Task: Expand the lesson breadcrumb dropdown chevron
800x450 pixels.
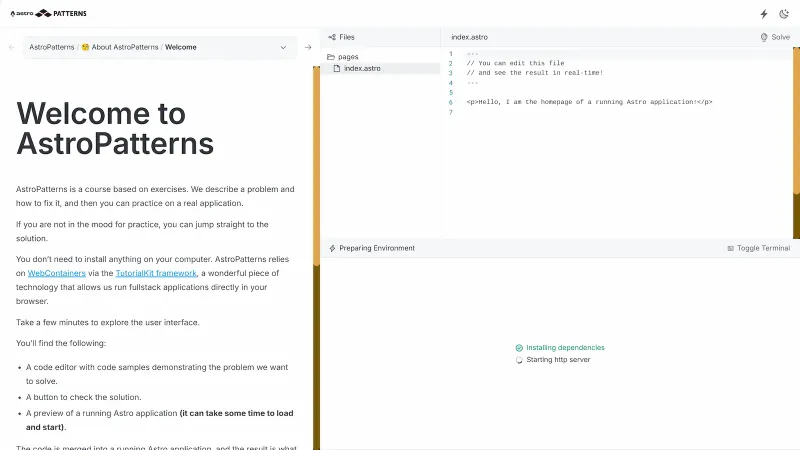Action: coord(283,47)
